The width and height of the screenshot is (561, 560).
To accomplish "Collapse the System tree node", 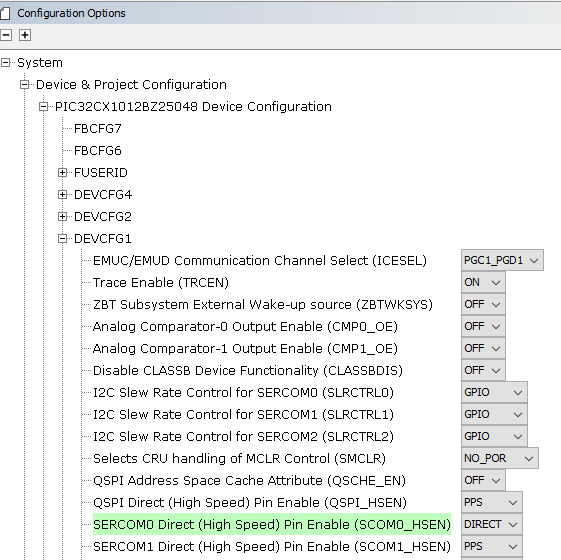I will tap(6, 63).
